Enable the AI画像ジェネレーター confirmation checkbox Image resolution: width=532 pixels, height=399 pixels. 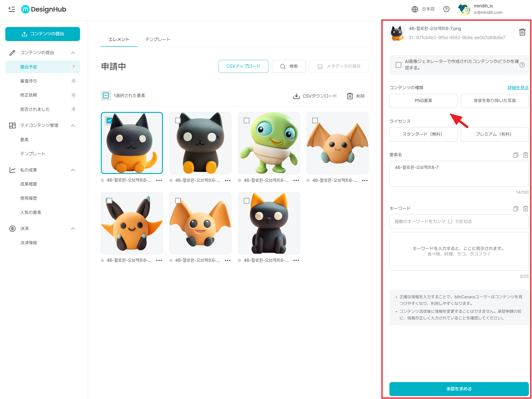398,64
